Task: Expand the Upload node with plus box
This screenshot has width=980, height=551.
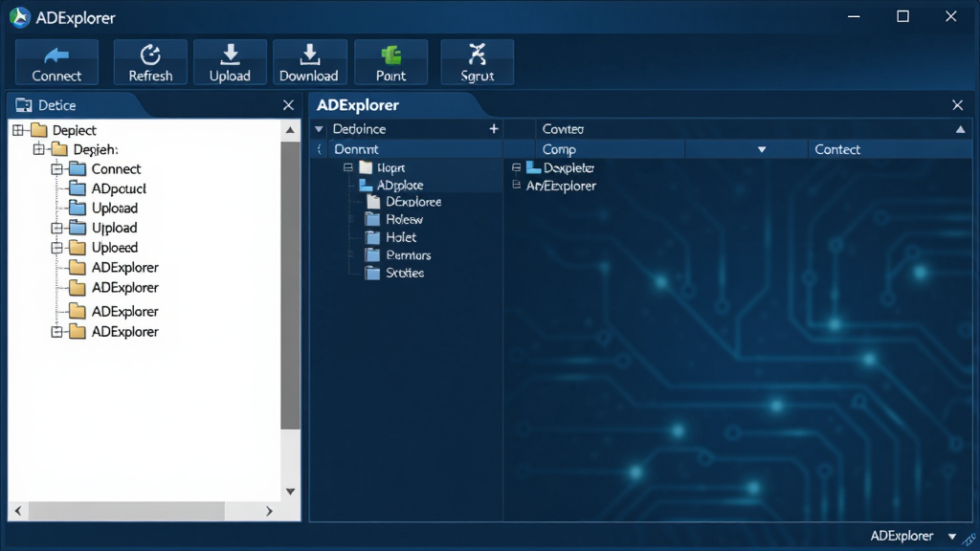Action: [56, 228]
